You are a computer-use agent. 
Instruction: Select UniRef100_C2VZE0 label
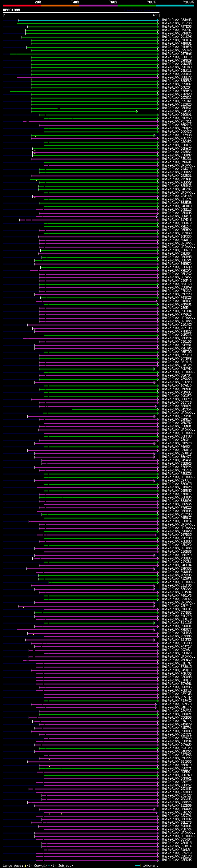pyautogui.click(x=177, y=853)
